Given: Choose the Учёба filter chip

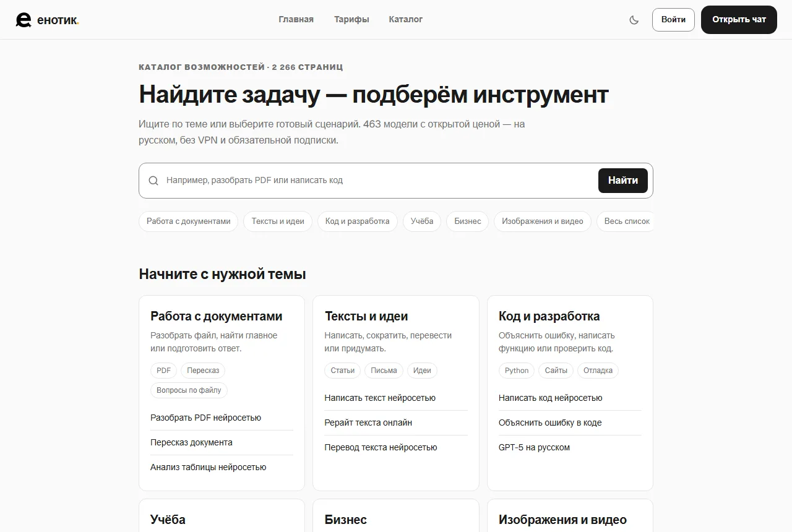Looking at the screenshot, I should [422, 221].
